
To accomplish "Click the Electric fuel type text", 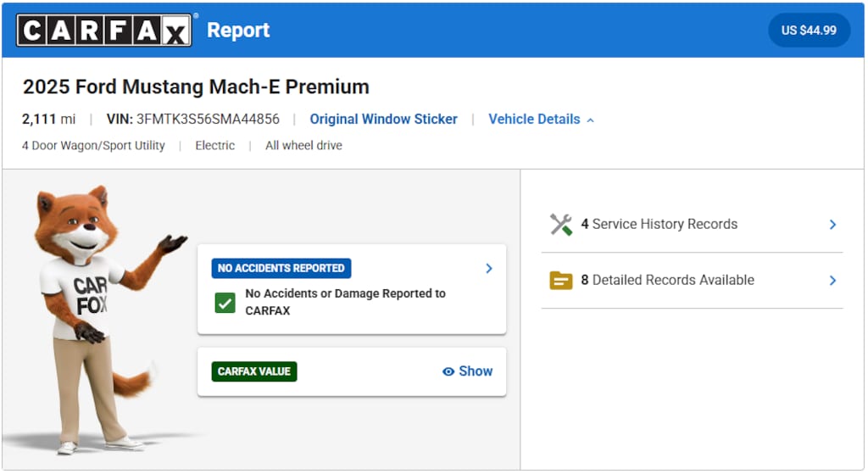I will point(214,146).
